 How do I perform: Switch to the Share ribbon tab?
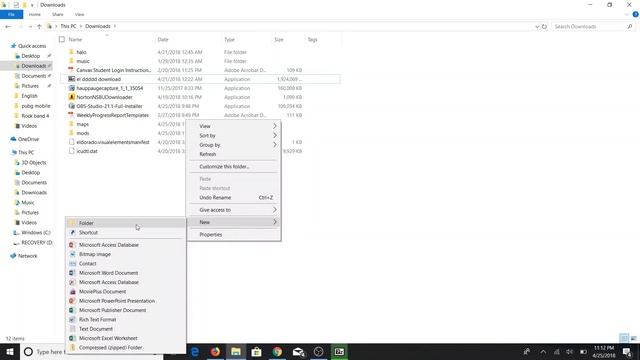click(58, 14)
